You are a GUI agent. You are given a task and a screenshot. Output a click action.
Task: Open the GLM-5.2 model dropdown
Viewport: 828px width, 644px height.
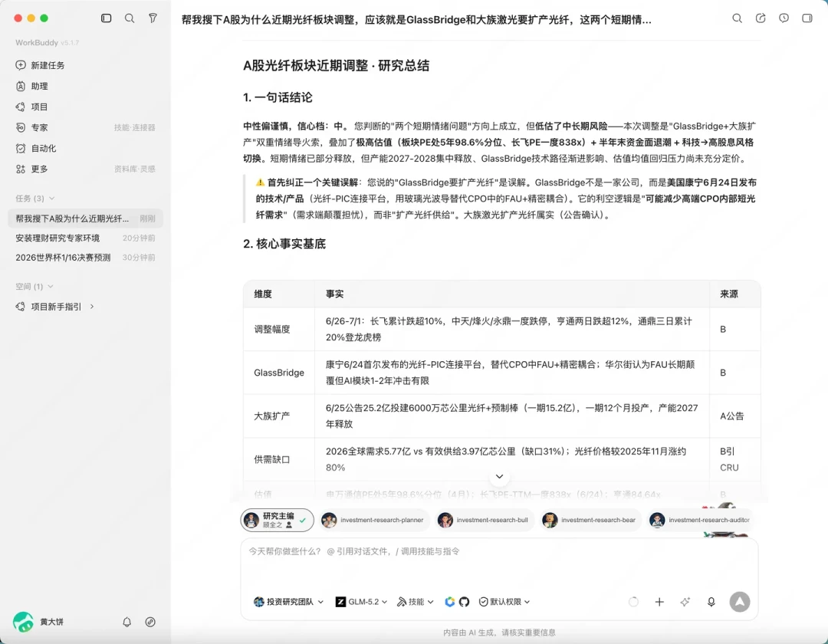(362, 602)
